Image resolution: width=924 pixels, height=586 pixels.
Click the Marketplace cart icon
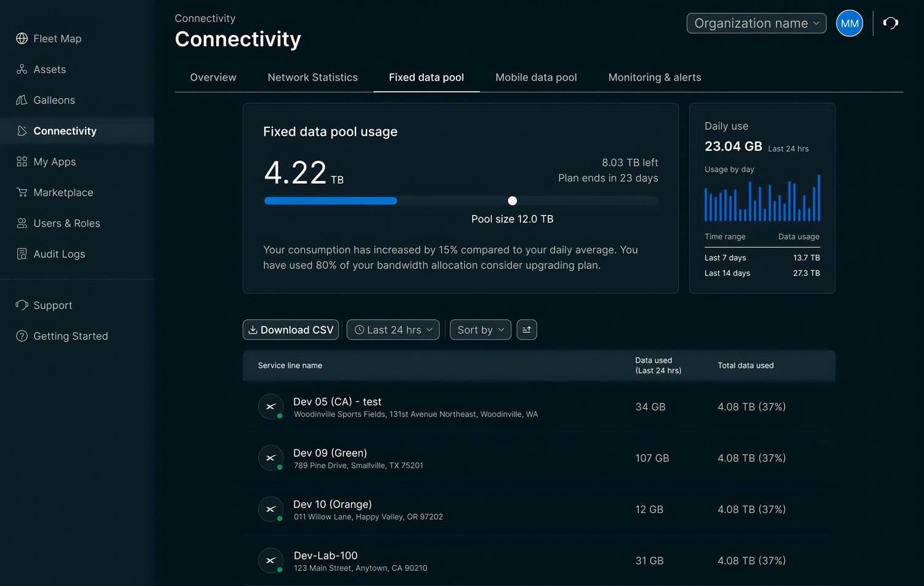pyautogui.click(x=22, y=193)
